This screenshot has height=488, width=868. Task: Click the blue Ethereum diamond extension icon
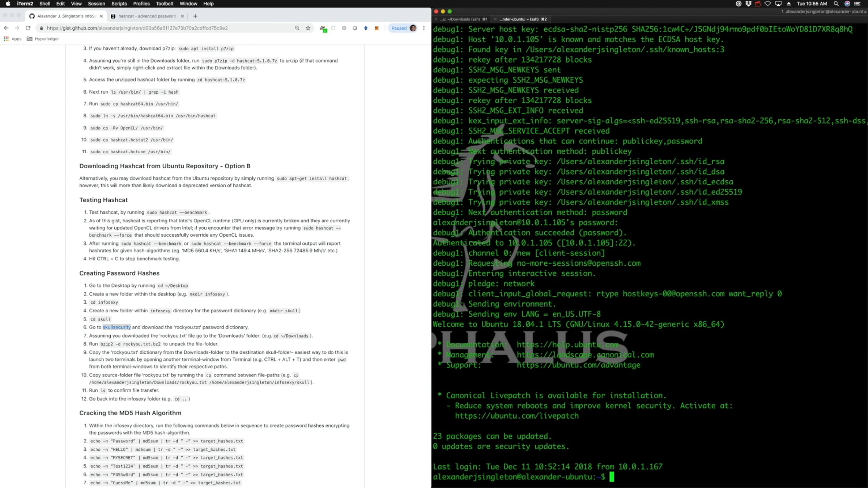(x=366, y=28)
